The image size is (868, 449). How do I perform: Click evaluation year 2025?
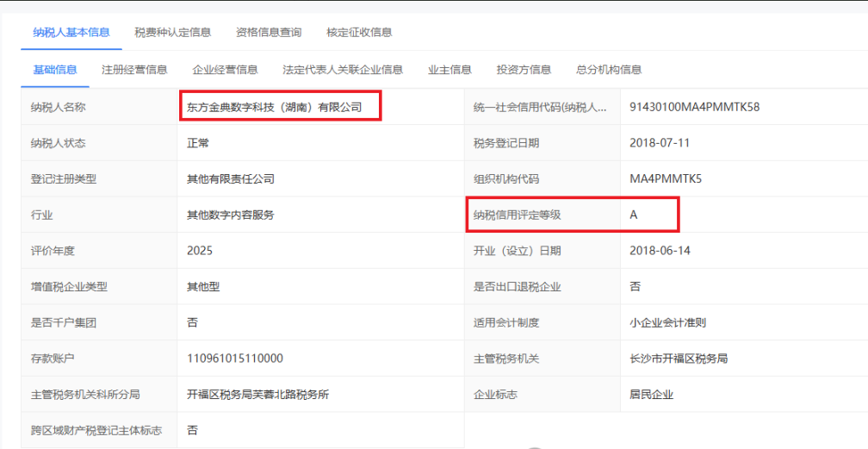click(x=200, y=251)
